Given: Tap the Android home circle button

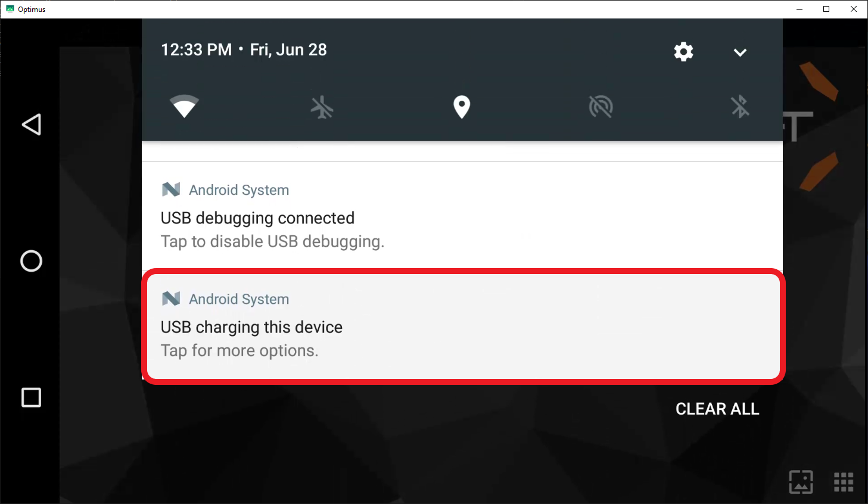Looking at the screenshot, I should tap(31, 261).
